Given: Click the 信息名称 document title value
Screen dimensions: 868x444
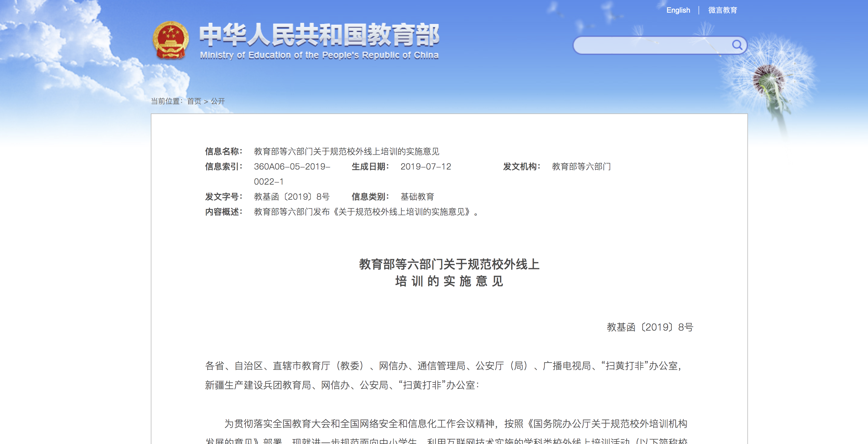Looking at the screenshot, I should pyautogui.click(x=347, y=151).
